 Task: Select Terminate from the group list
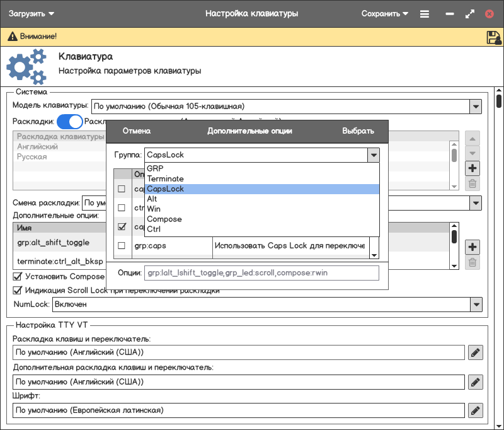tap(165, 178)
